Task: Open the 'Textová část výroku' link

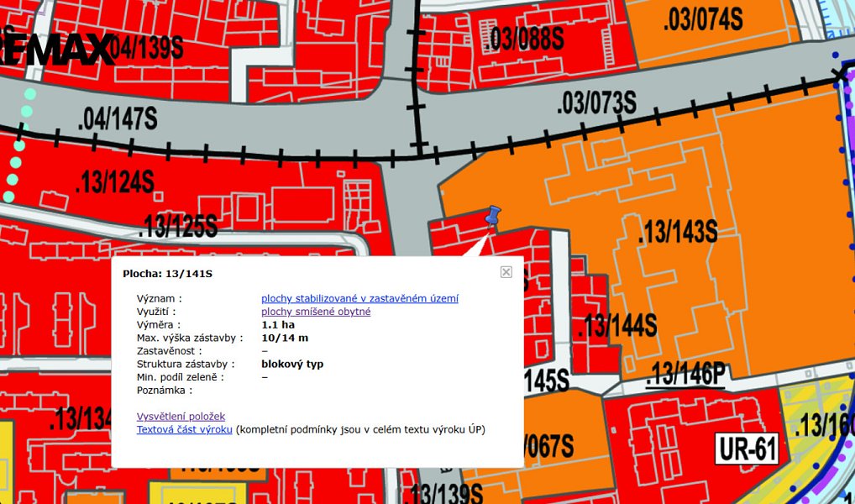Action: coord(184,429)
